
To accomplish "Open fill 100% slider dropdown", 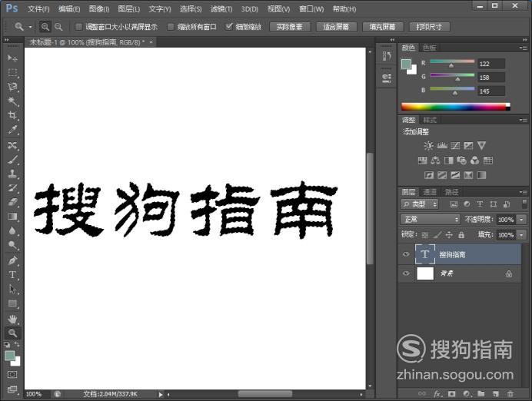I will [x=522, y=234].
